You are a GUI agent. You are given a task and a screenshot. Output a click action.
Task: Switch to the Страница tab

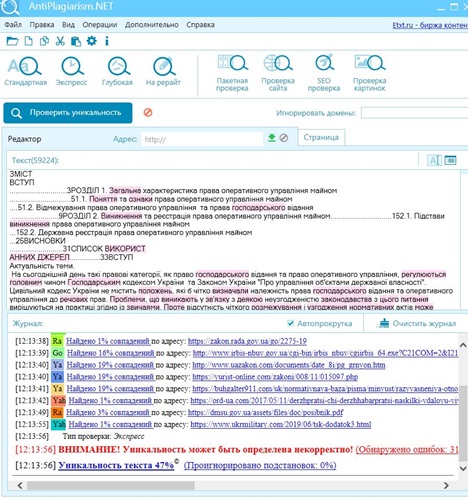point(321,137)
